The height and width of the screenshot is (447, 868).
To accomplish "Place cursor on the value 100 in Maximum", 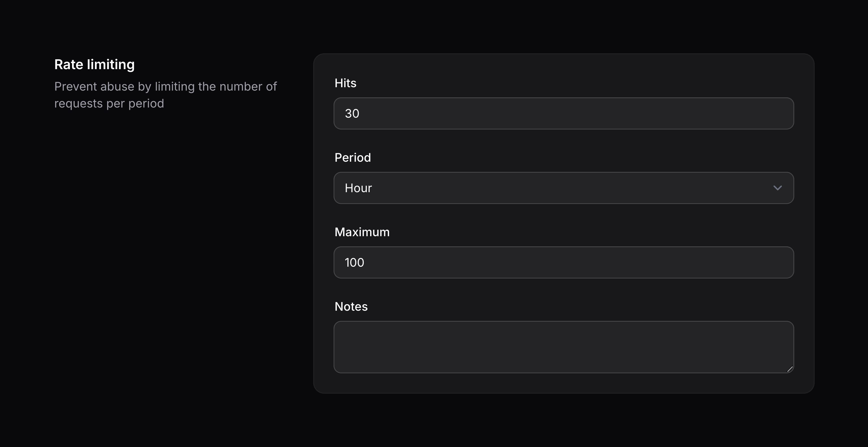I will pos(354,262).
